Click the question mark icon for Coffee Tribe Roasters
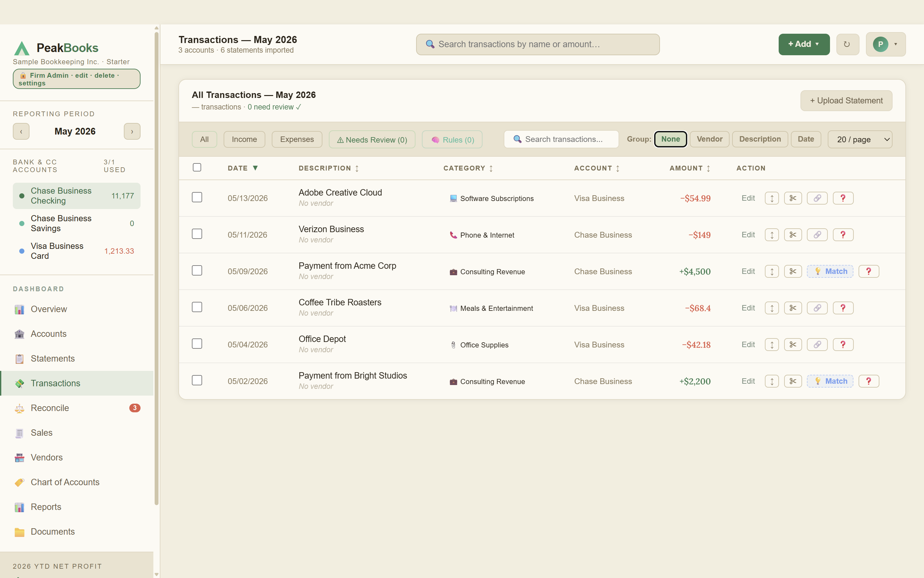The width and height of the screenshot is (924, 578). pyautogui.click(x=843, y=308)
